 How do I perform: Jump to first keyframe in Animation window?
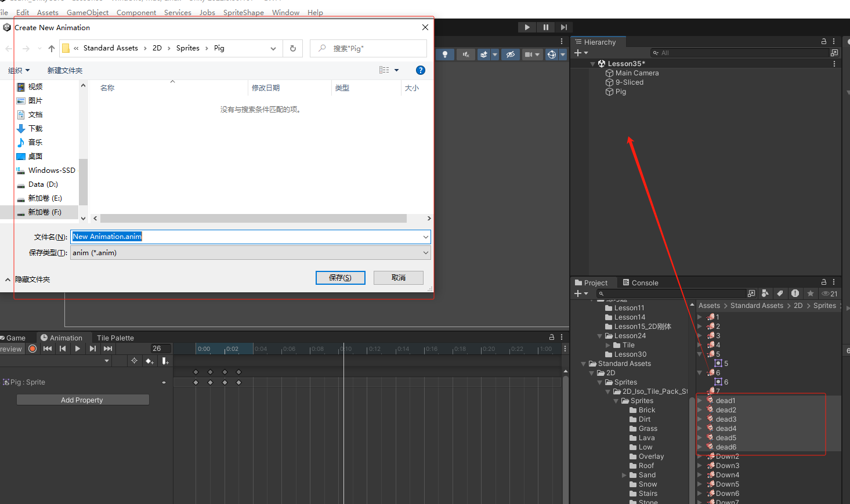tap(48, 349)
